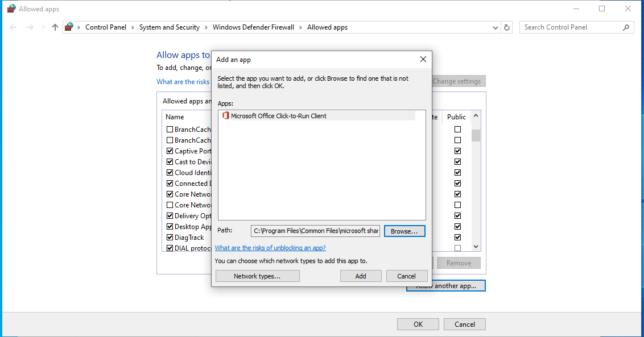This screenshot has width=644, height=337.
Task: Toggle Connected Devices name checkbox
Action: pos(170,183)
